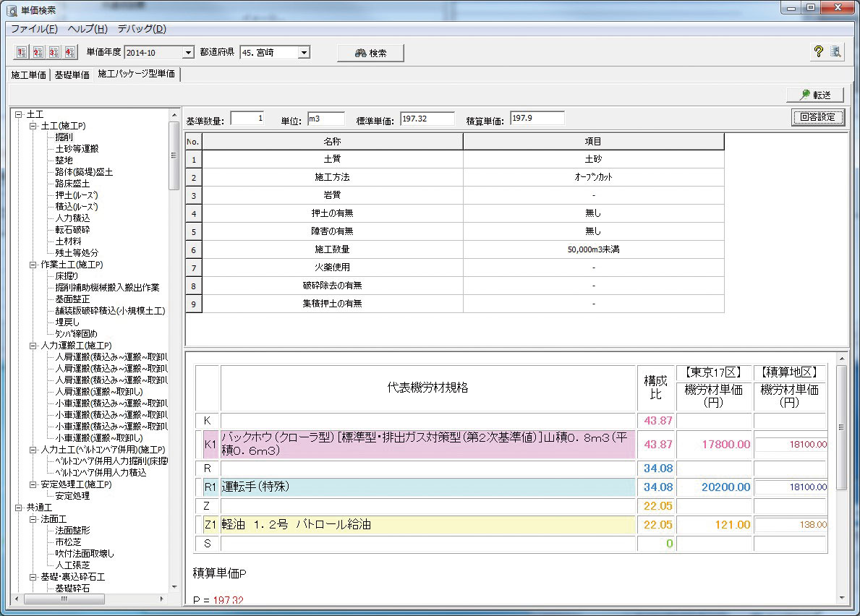The image size is (860, 616).
Task: Select 人力積込 in the tree
Action: point(72,218)
